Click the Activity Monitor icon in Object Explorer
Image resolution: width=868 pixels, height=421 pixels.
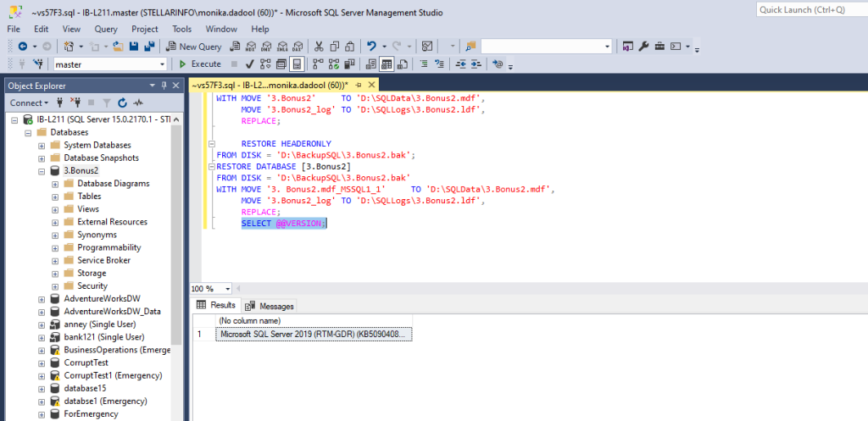(x=138, y=102)
